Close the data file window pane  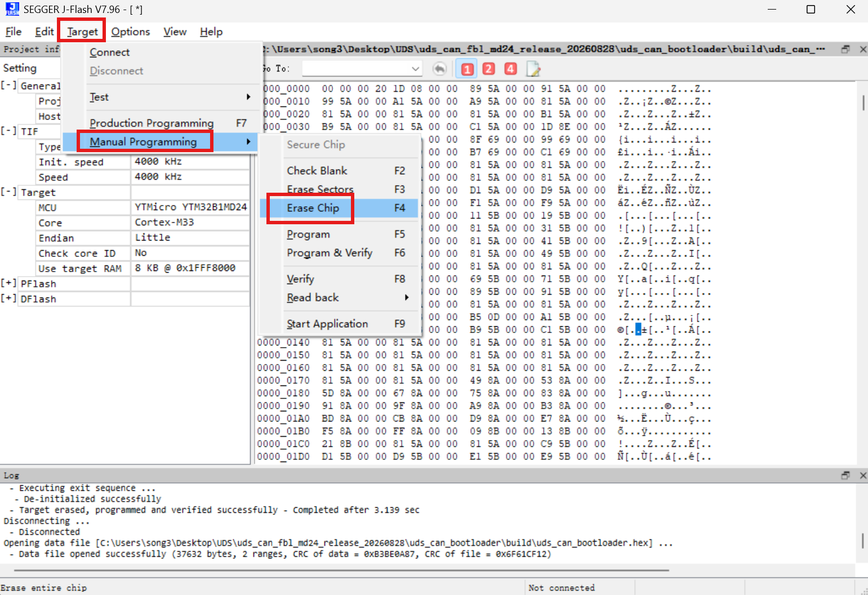coord(862,49)
